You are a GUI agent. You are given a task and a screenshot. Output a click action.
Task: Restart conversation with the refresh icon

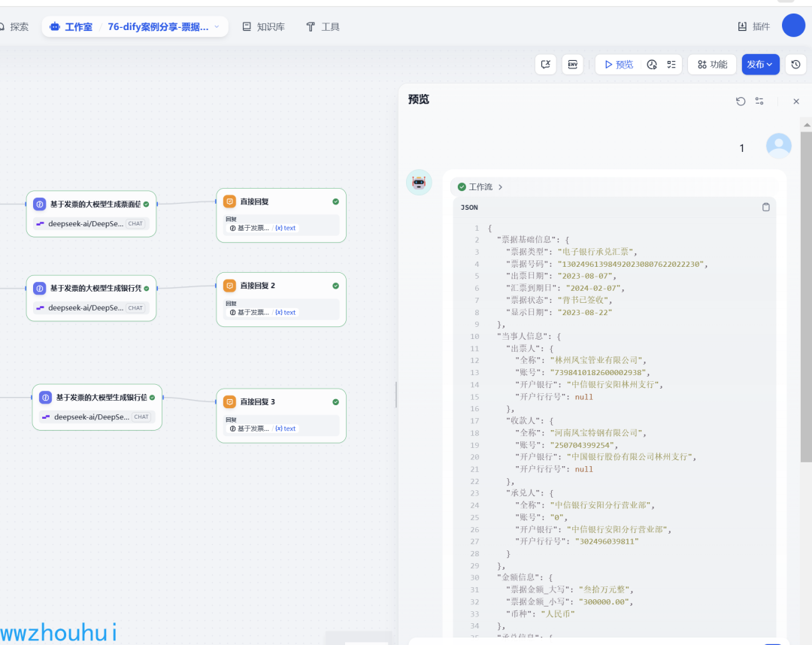[741, 101]
